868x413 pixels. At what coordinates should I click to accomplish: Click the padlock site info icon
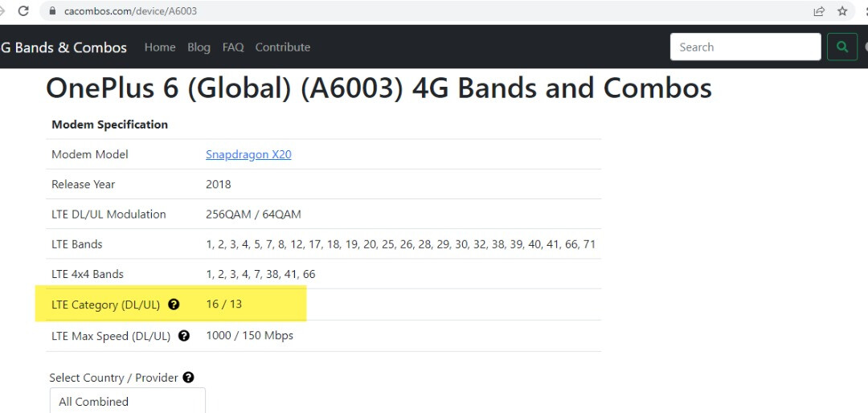pos(52,11)
